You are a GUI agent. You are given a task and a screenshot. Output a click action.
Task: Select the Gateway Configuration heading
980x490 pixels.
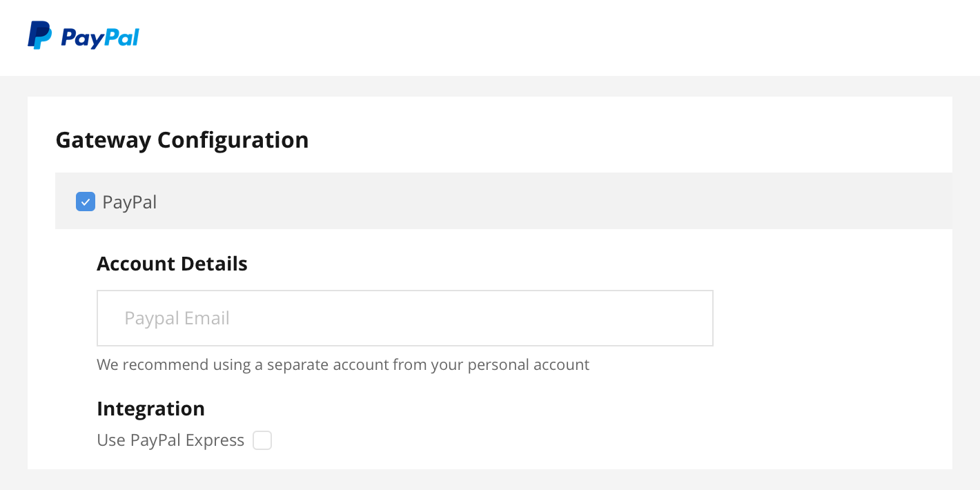182,140
